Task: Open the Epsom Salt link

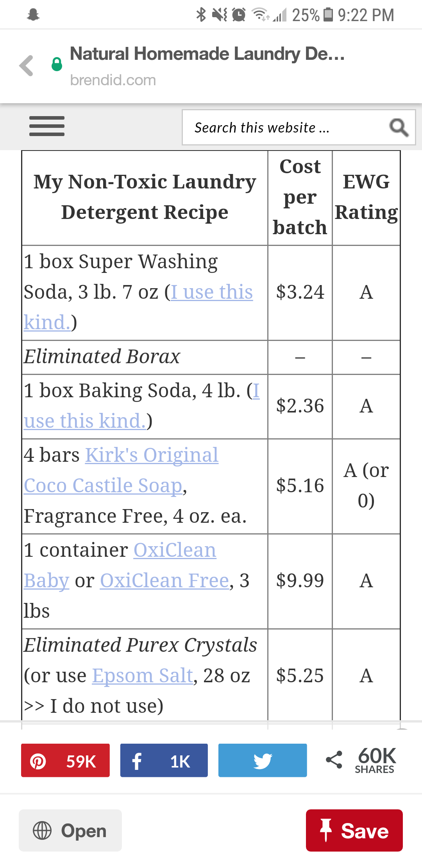Action: 143,676
